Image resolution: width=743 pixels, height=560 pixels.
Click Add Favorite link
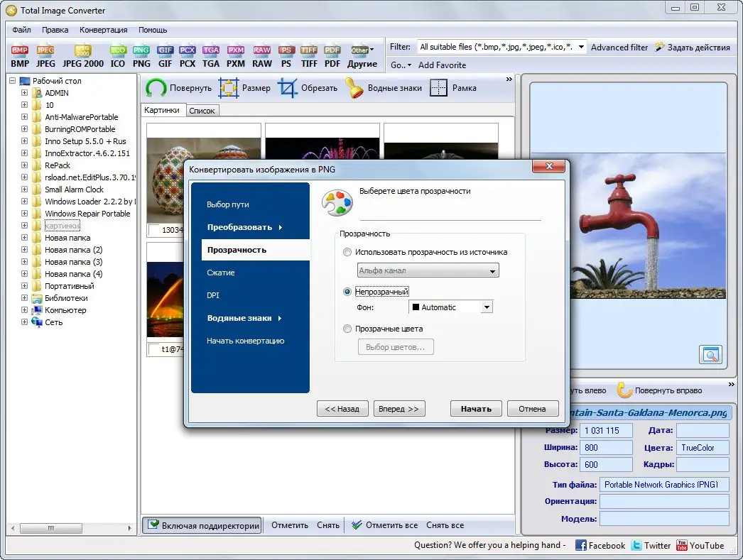pos(442,65)
